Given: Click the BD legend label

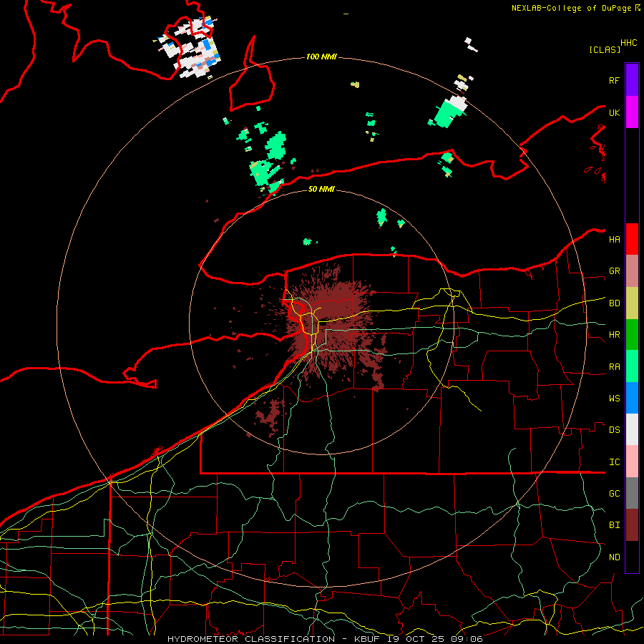Looking at the screenshot, I should click(614, 303).
